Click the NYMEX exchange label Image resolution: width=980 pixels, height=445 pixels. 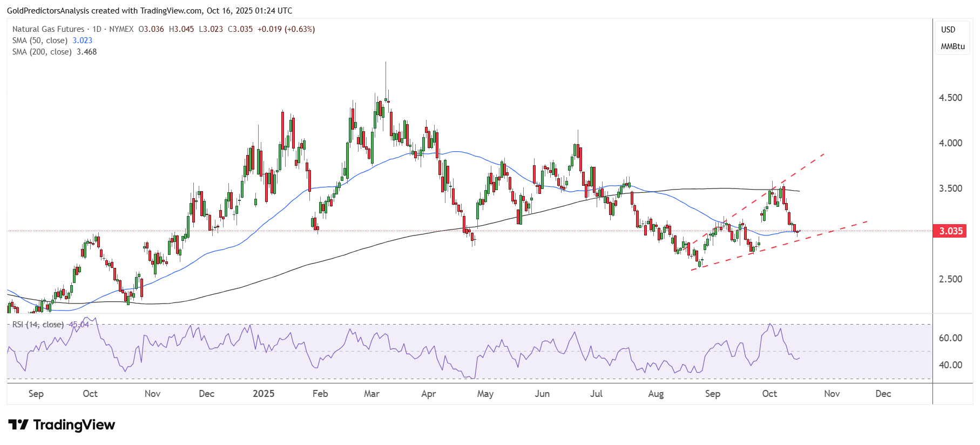pos(121,29)
